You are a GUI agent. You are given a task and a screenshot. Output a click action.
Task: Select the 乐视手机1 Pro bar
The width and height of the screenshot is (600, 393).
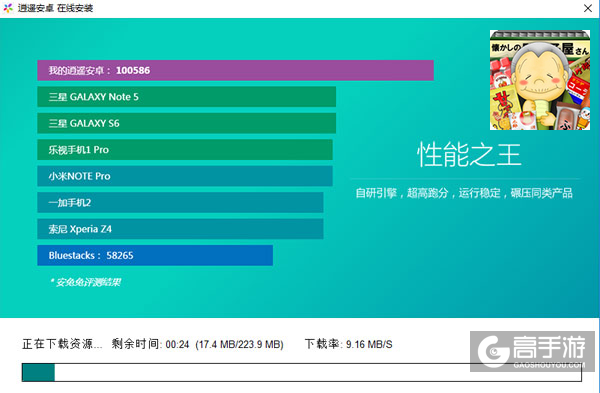click(x=185, y=150)
